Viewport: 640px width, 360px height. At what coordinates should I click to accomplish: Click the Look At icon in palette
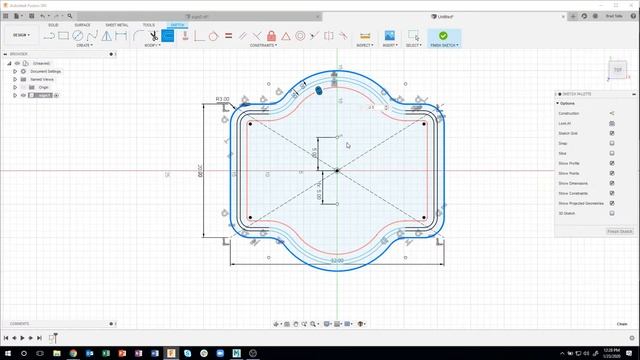612,123
